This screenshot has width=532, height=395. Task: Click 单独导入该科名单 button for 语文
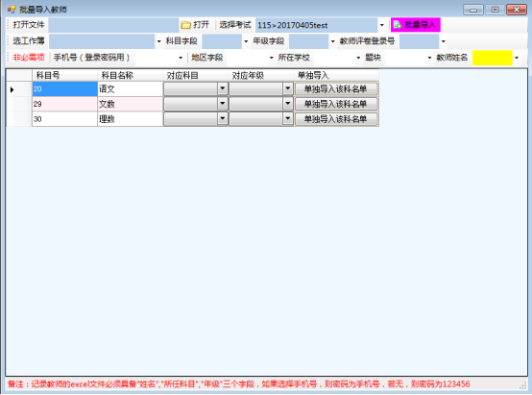[x=336, y=89]
